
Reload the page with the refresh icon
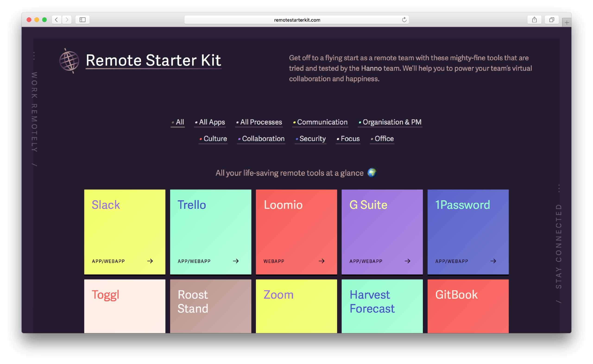click(404, 20)
